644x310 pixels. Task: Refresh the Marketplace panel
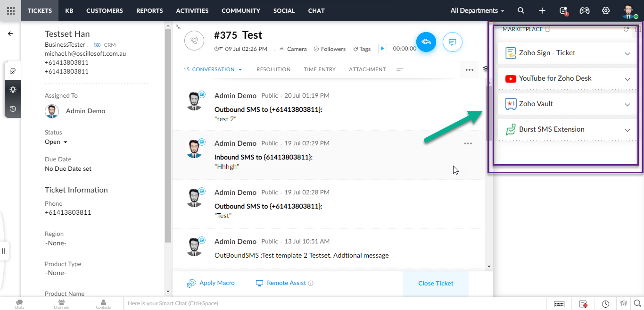[x=626, y=29]
